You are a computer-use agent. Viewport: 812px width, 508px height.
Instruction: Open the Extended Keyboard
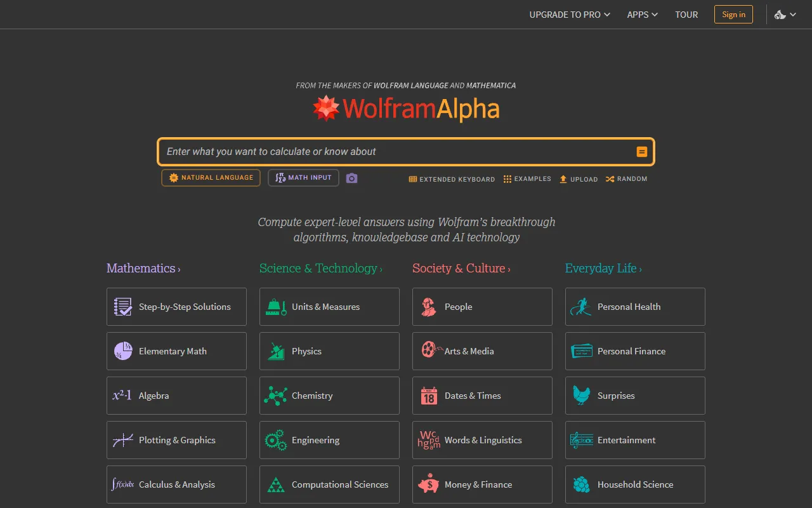[452, 179]
